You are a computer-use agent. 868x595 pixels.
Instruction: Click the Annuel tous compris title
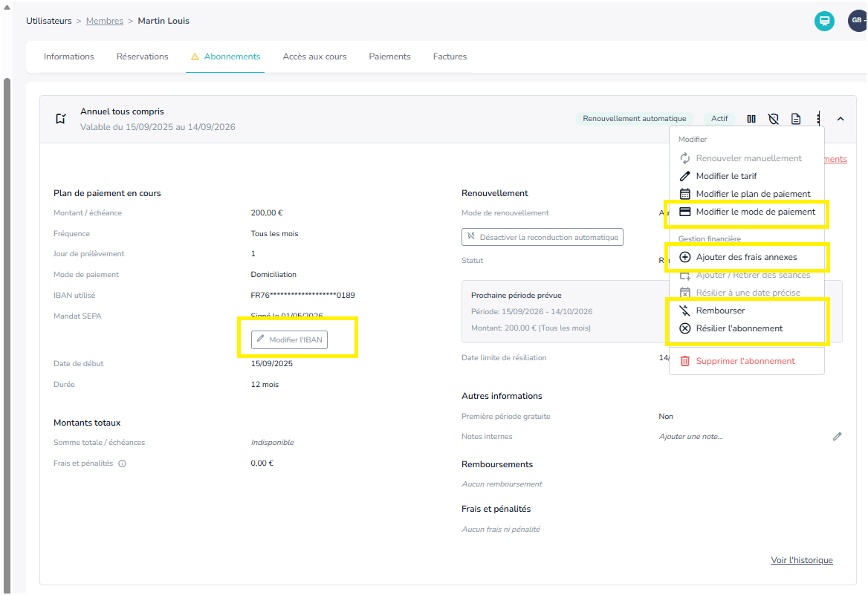(x=122, y=111)
